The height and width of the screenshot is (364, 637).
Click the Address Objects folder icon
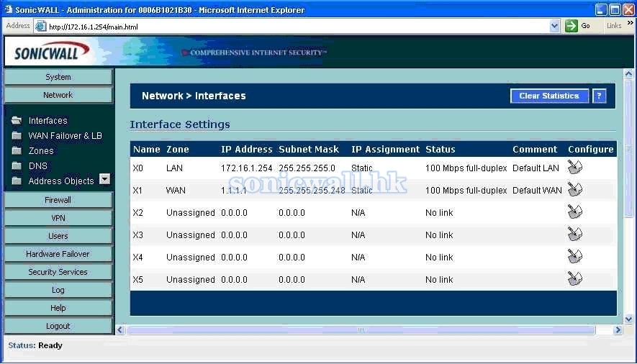click(x=17, y=181)
